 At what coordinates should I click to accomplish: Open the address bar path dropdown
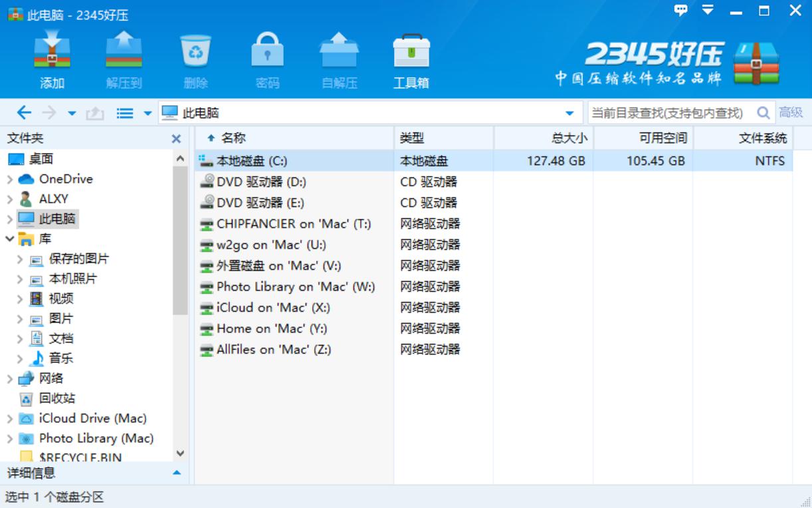click(x=569, y=114)
